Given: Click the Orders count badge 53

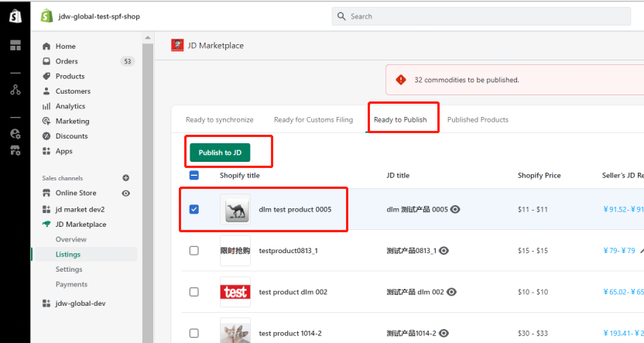Looking at the screenshot, I should 127,61.
